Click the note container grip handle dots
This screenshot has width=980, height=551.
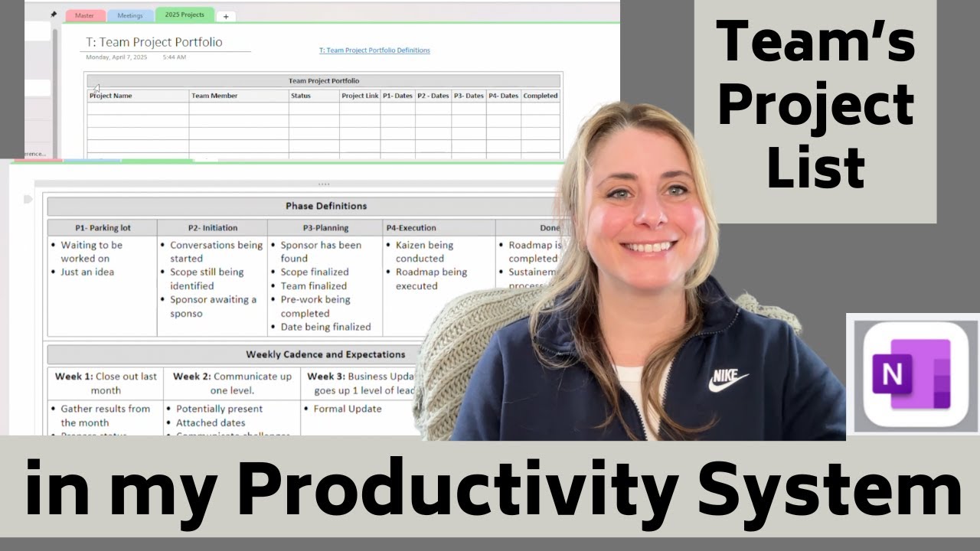[x=324, y=184]
